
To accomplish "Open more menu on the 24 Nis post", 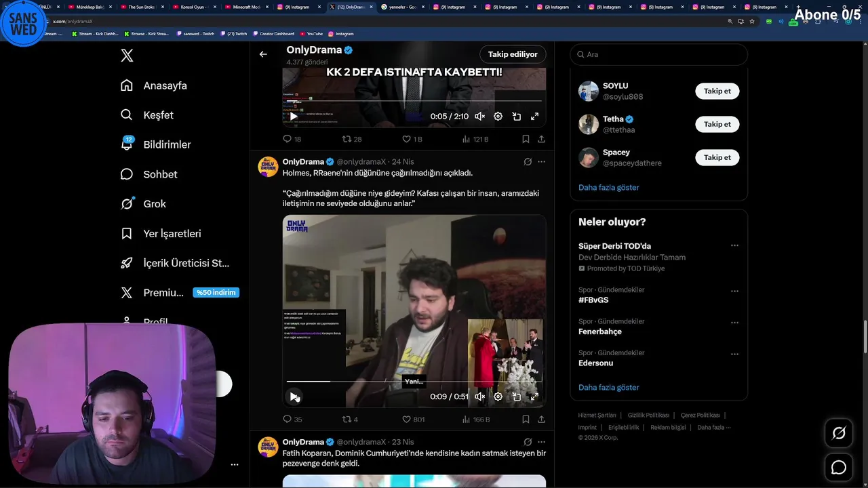I will 541,162.
